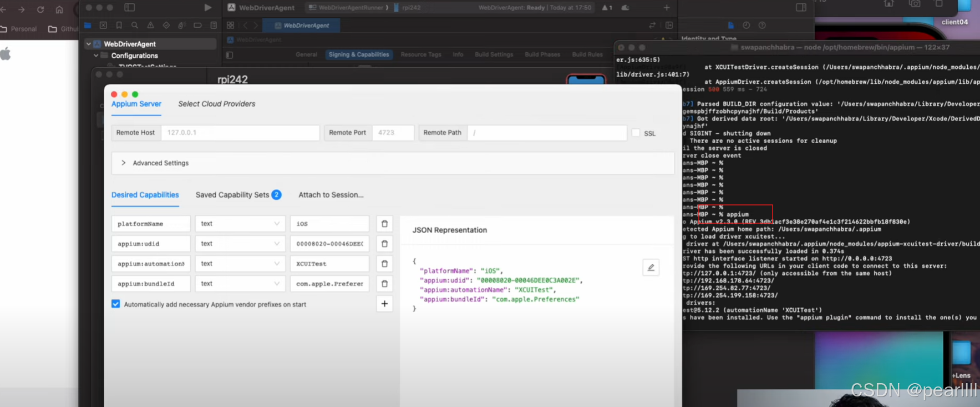This screenshot has height=407, width=980.
Task: Open Xcode General settings tab
Action: [x=307, y=55]
